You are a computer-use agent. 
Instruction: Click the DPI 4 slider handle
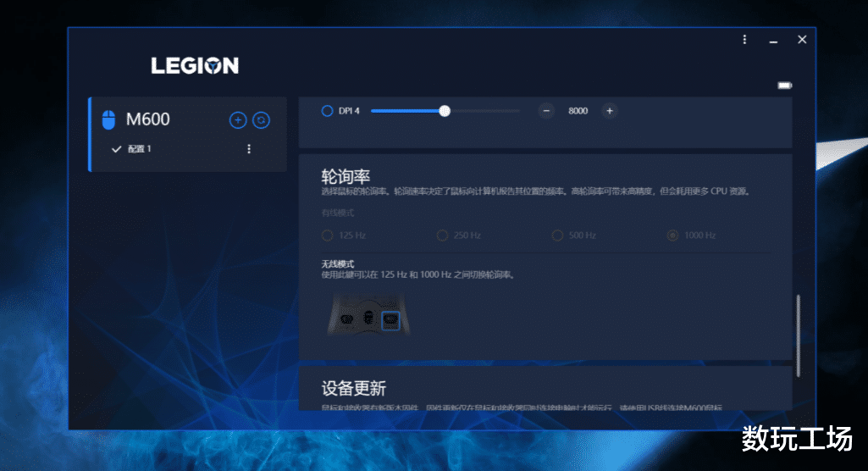445,111
